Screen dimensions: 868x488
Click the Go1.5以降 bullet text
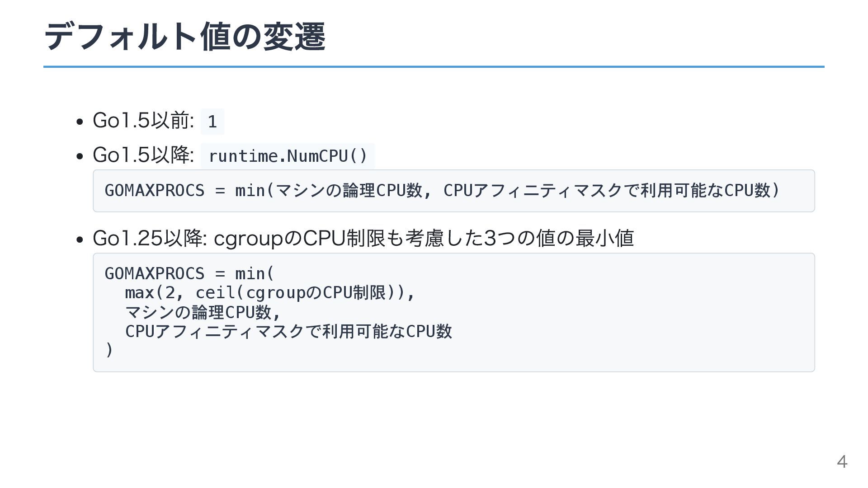(x=143, y=155)
